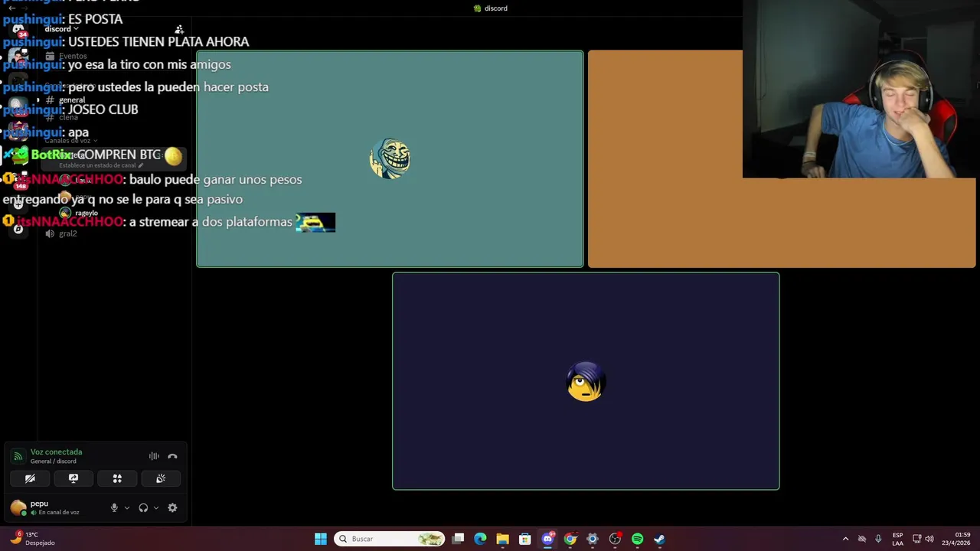
Task: Click the Buscar taskbar search field
Action: (x=390, y=539)
